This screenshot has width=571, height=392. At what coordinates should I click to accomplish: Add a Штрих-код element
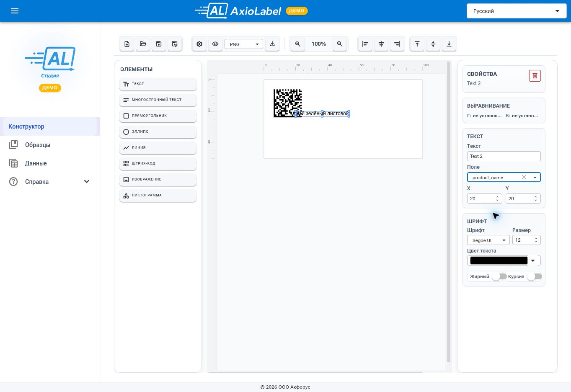point(158,163)
